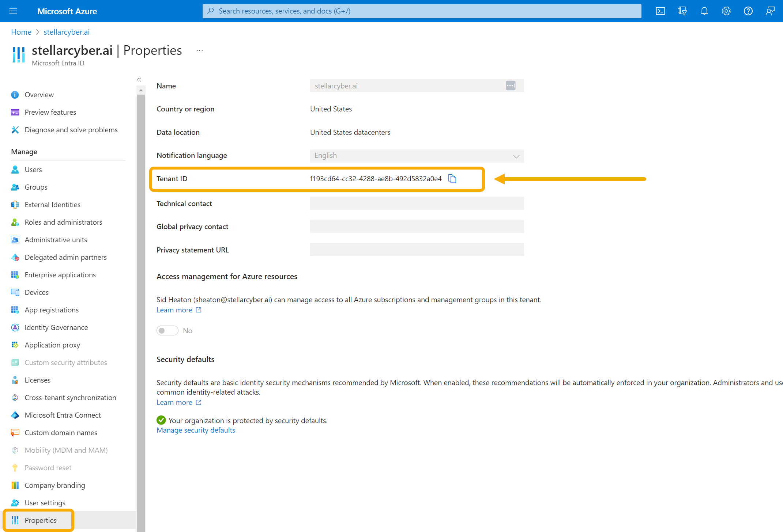This screenshot has height=532, width=783.
Task: Click Home breadcrumb link
Action: [x=21, y=32]
